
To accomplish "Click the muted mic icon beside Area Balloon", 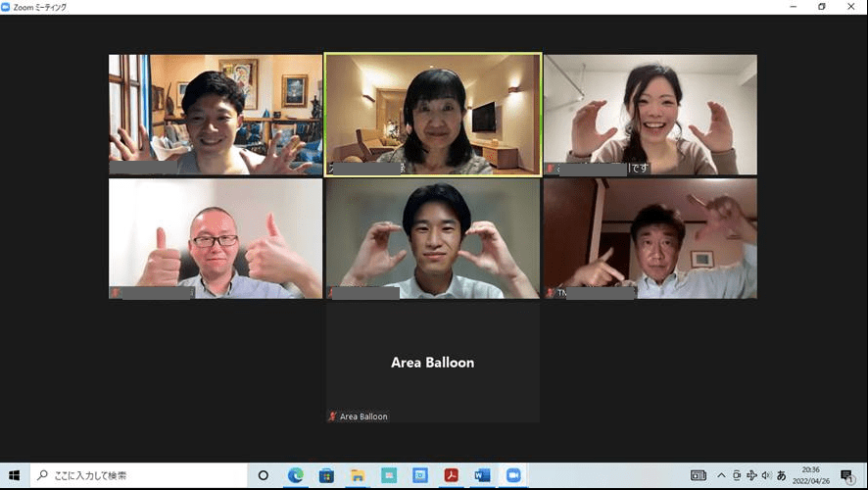I will pyautogui.click(x=332, y=416).
